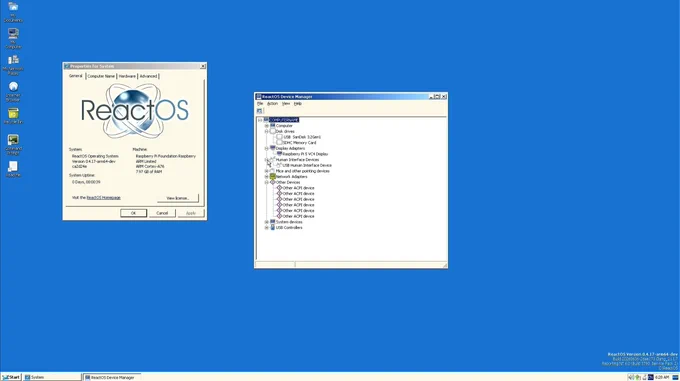The width and height of the screenshot is (680, 381).
Task: Click the Network Adapters category icon
Action: click(x=273, y=176)
